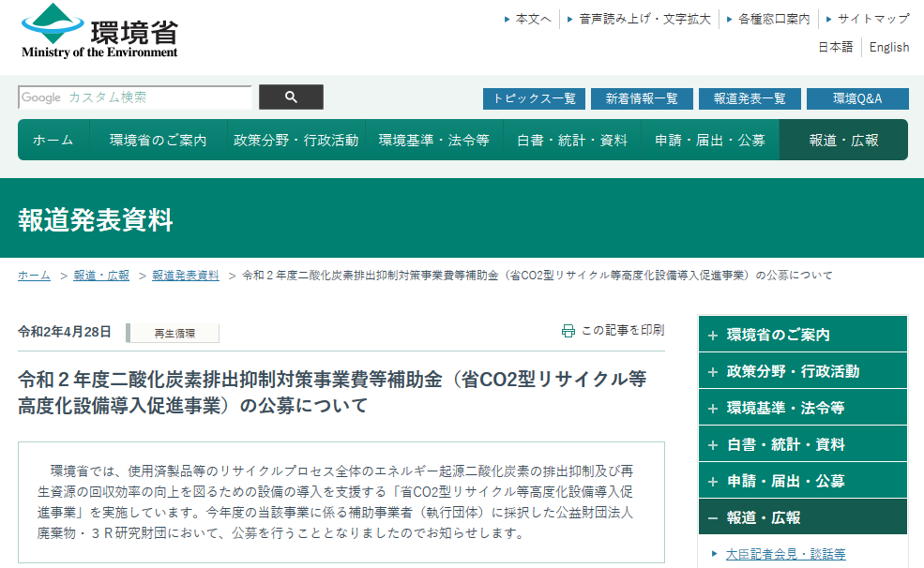Collapse the 報道・広報 sidebar section

point(713,517)
